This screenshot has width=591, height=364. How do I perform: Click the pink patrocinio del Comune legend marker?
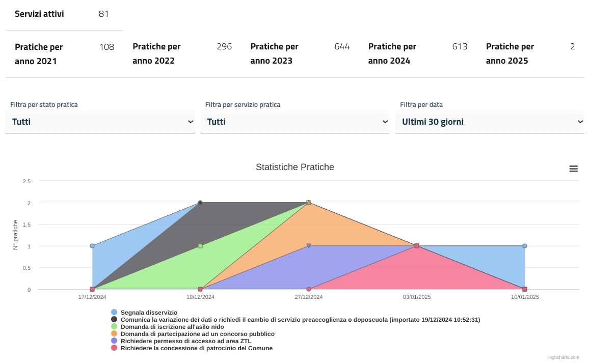pyautogui.click(x=114, y=348)
